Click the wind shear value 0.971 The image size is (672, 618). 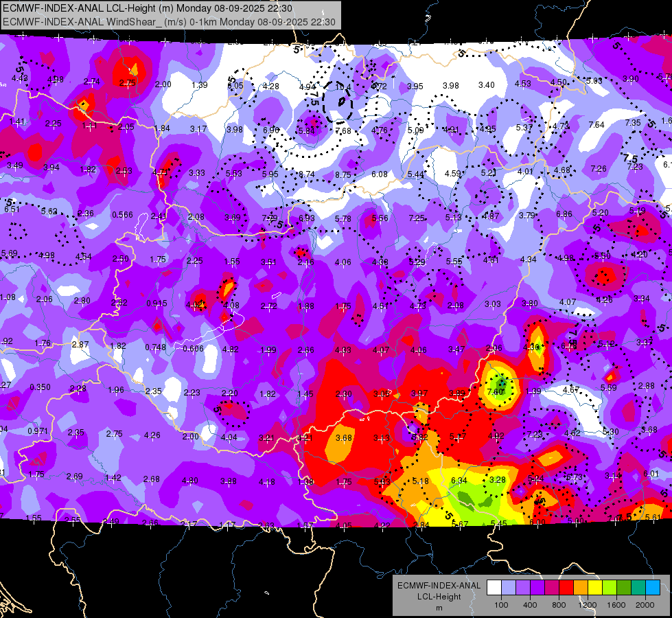point(38,431)
